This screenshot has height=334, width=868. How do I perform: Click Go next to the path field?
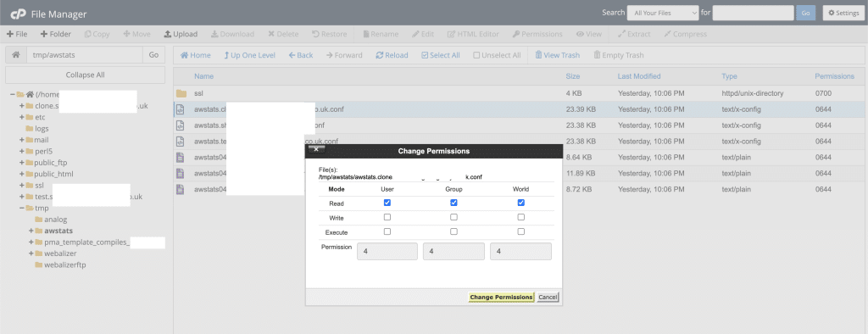(154, 55)
